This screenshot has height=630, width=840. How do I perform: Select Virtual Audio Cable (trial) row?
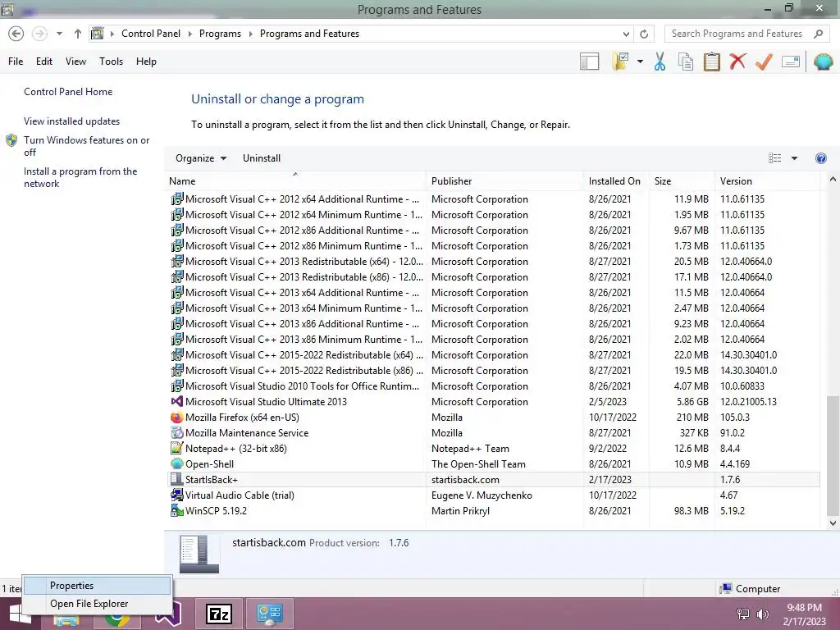493,495
